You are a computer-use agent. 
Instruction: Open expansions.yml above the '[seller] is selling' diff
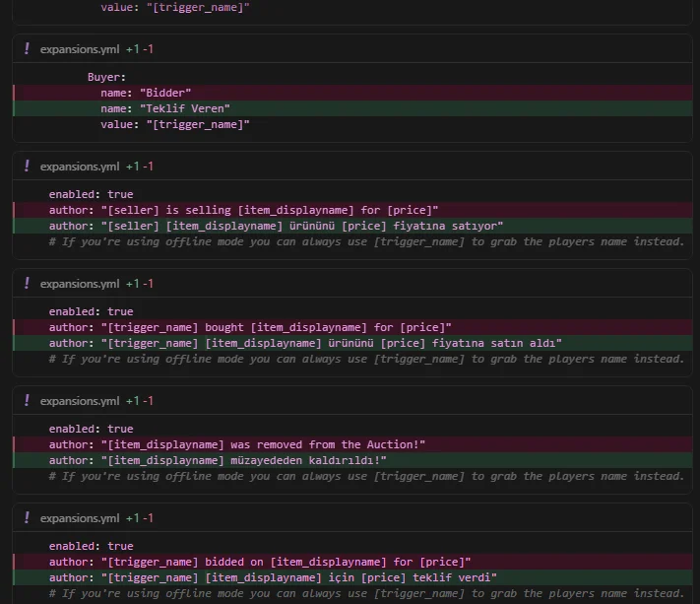(x=80, y=167)
